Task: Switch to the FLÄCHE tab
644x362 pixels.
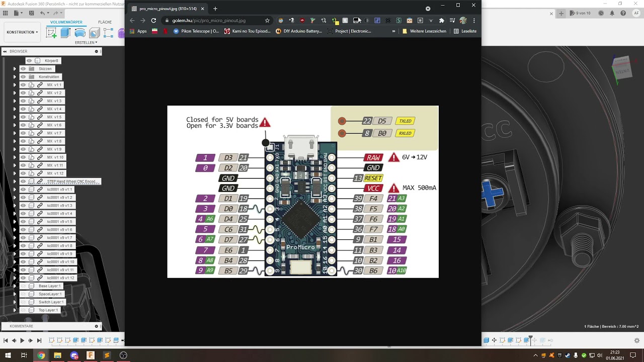Action: pos(105,22)
